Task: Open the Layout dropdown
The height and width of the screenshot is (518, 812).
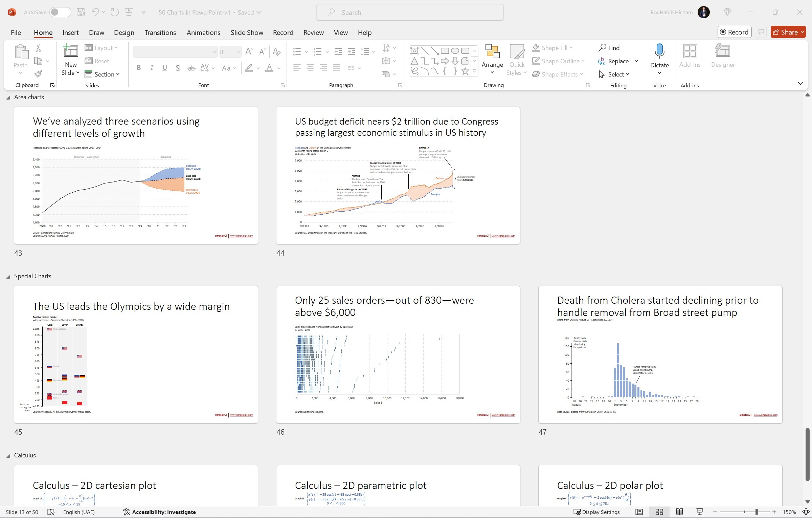Action: 101,48
